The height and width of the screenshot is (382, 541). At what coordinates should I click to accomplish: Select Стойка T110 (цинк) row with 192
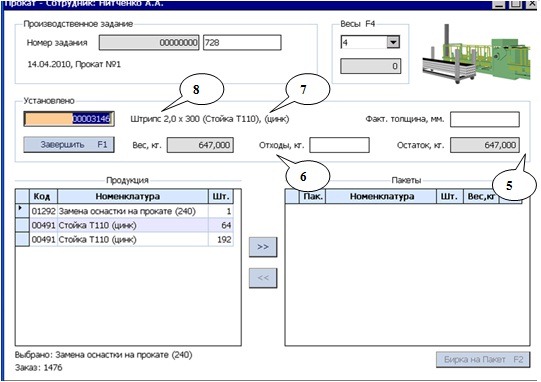click(125, 239)
